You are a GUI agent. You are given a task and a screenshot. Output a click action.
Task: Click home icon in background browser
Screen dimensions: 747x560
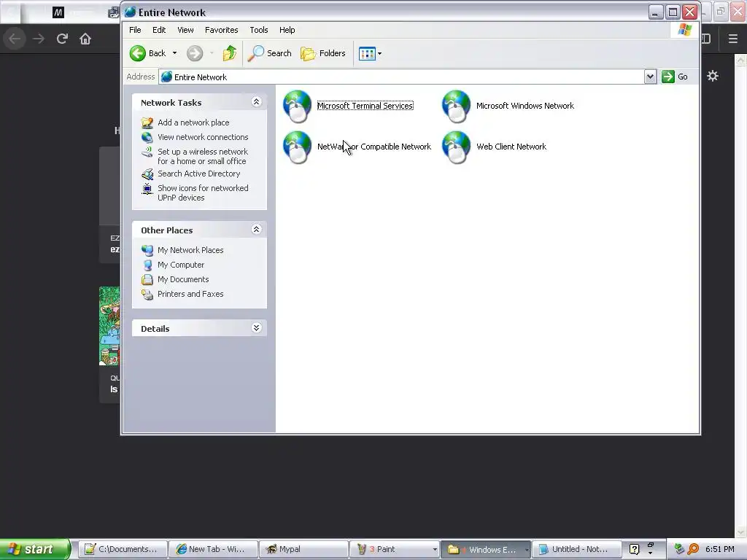coord(85,39)
